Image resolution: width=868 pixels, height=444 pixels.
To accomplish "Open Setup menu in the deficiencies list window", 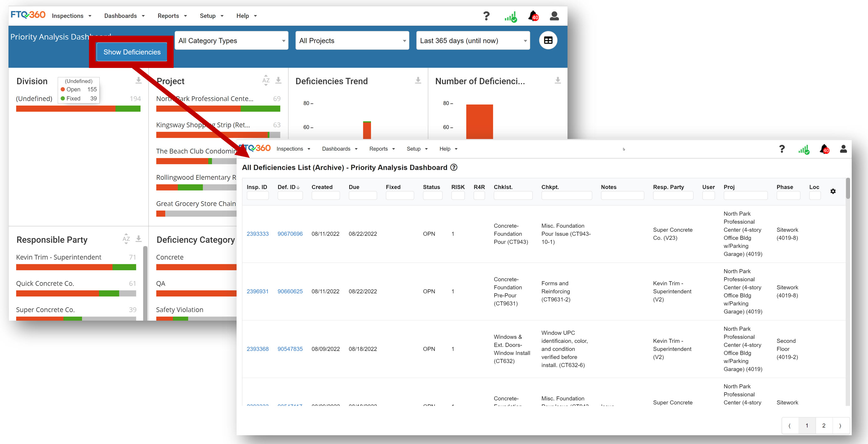I will (417, 149).
